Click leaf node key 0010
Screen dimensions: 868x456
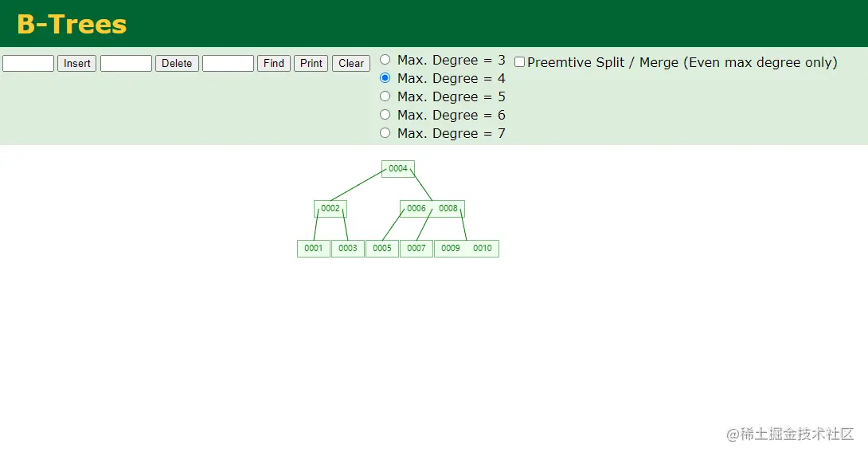[482, 248]
